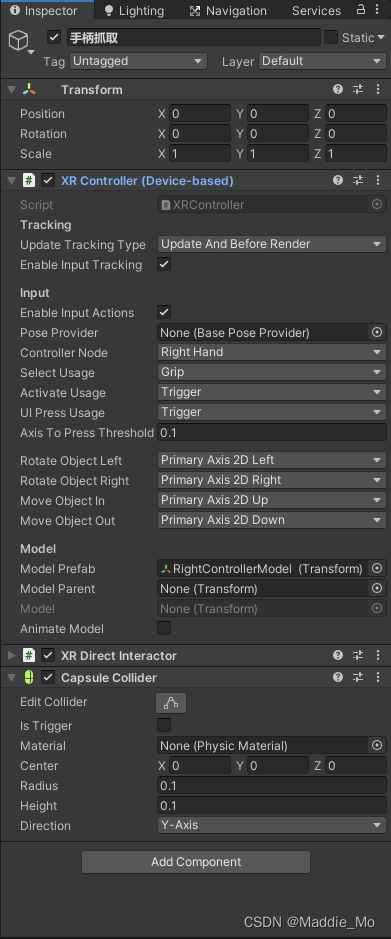Enable Animate Model checkbox

pos(164,628)
